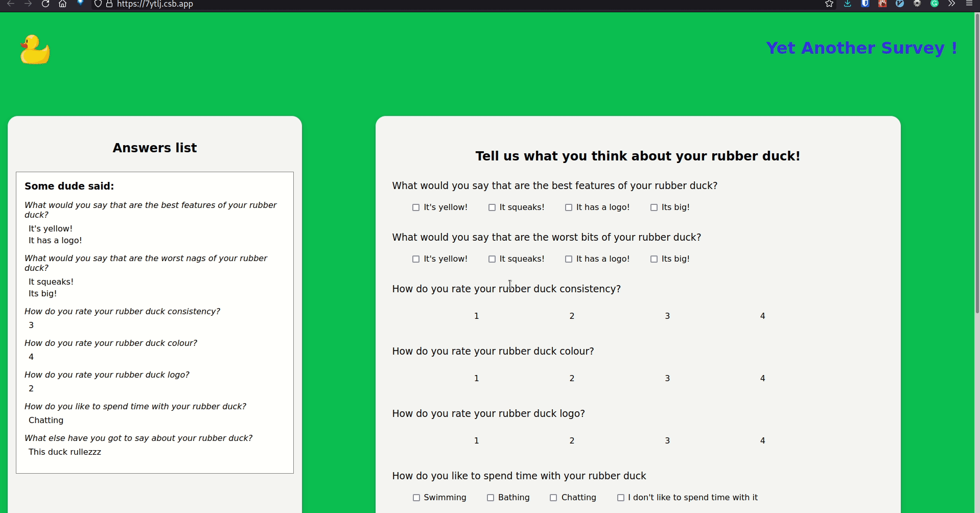Open the gray gear extension
Screen dimensions: 980x513
tap(917, 4)
